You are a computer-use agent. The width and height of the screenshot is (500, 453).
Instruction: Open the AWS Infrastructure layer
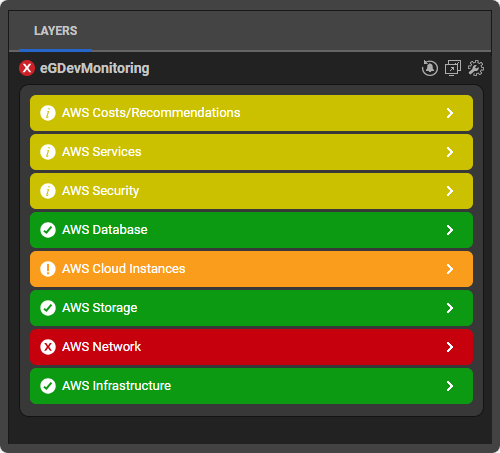[x=251, y=386]
